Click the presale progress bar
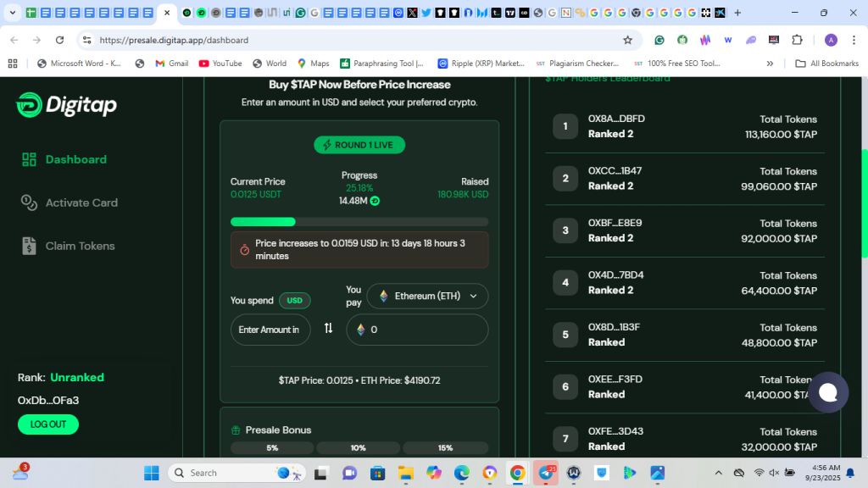This screenshot has width=868, height=488. 359,222
